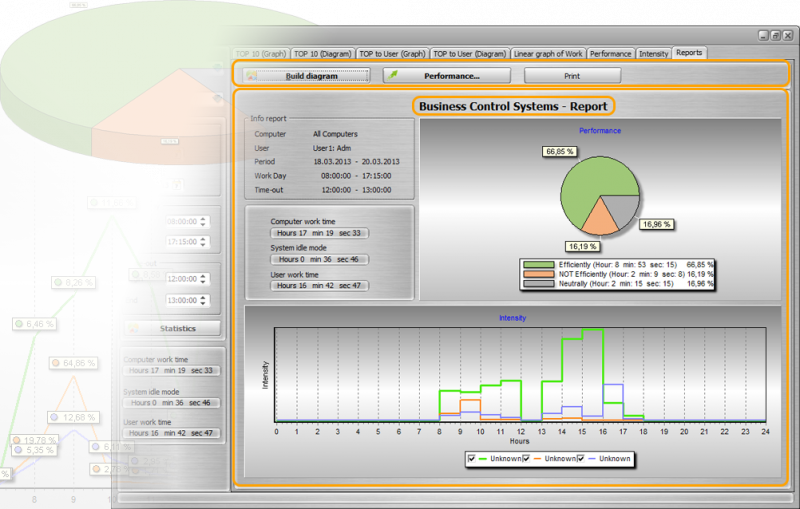Increase the 12:00:00 time with up arrow

coord(203,276)
